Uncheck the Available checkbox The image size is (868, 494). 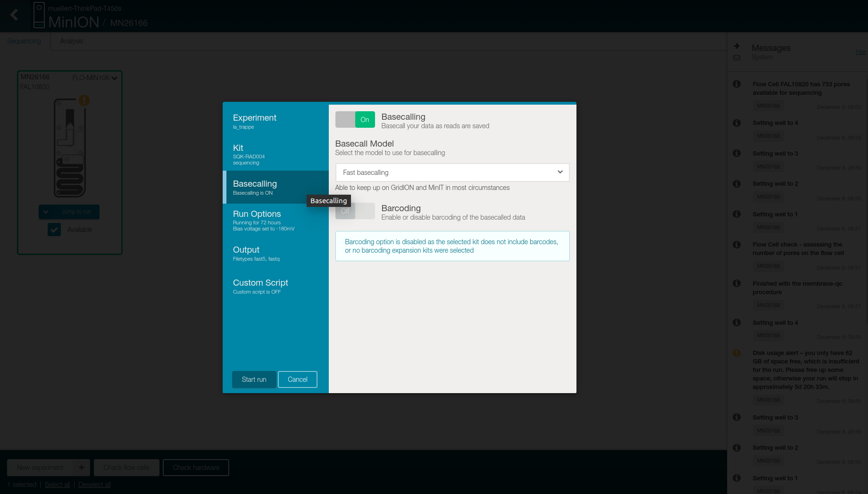[54, 230]
